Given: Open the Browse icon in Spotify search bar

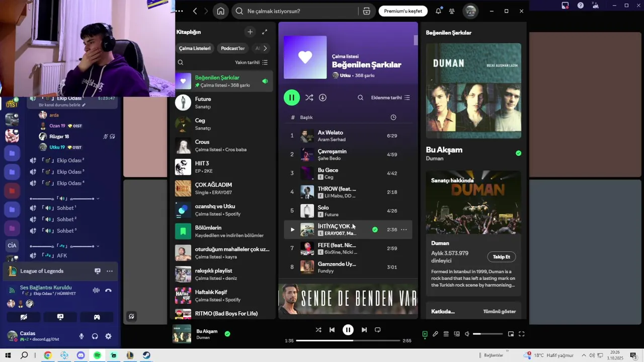Looking at the screenshot, I should [366, 11].
